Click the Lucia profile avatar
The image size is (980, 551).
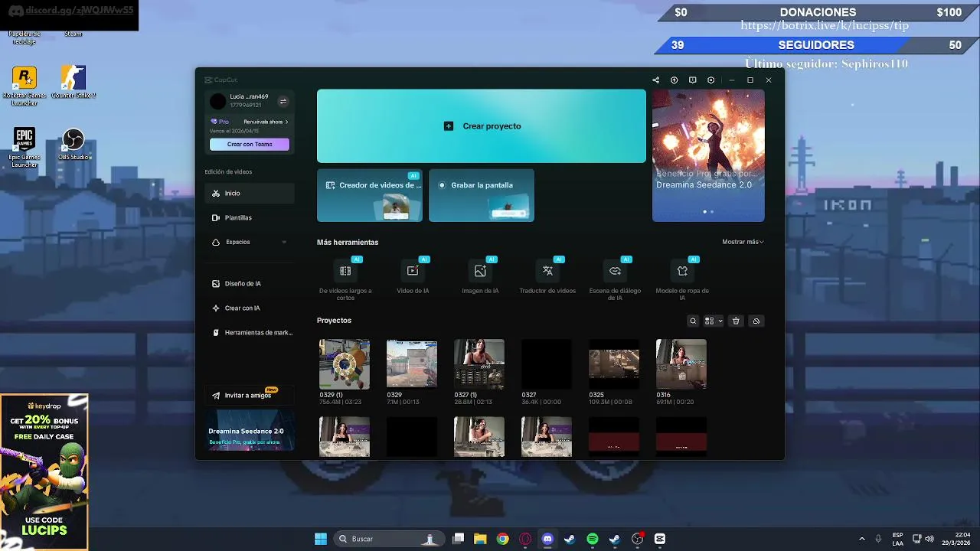click(218, 101)
